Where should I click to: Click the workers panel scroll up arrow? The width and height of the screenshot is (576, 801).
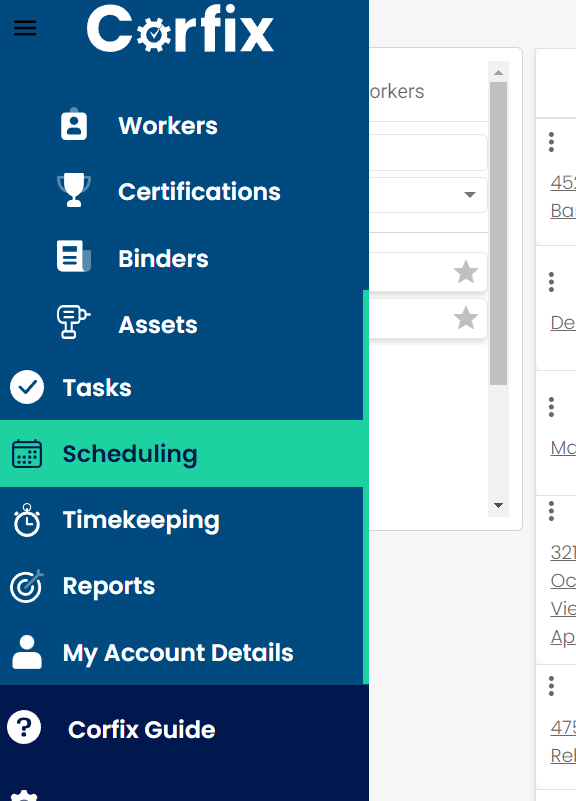coord(498,73)
